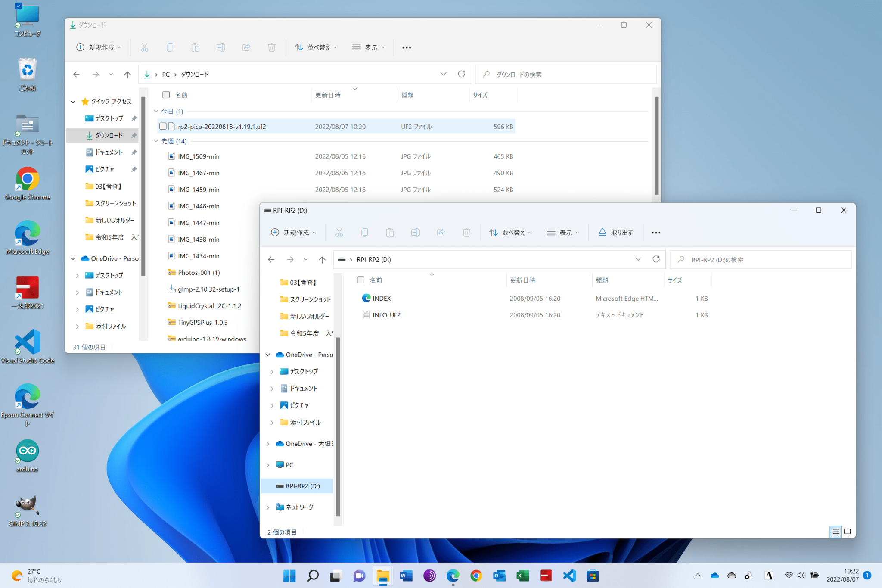Click the Eject (取り出す) button

[x=615, y=233]
